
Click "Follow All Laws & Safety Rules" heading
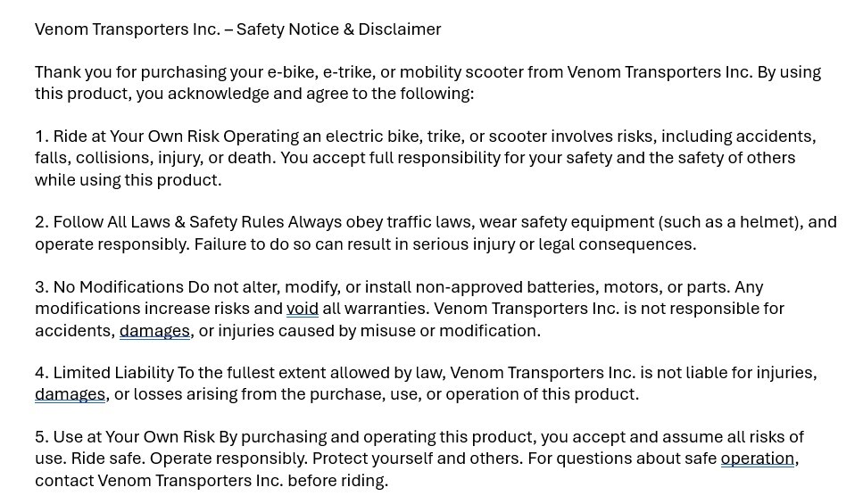click(x=169, y=222)
